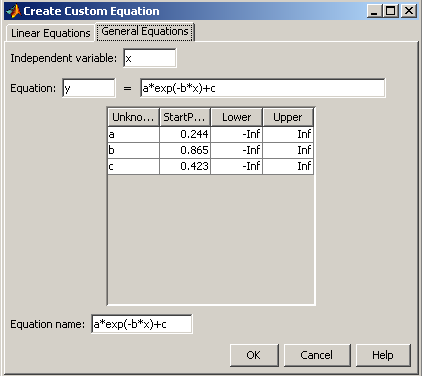Screen dimensions: 422x376
Task: Click the Independent variable input field
Action: coord(150,58)
